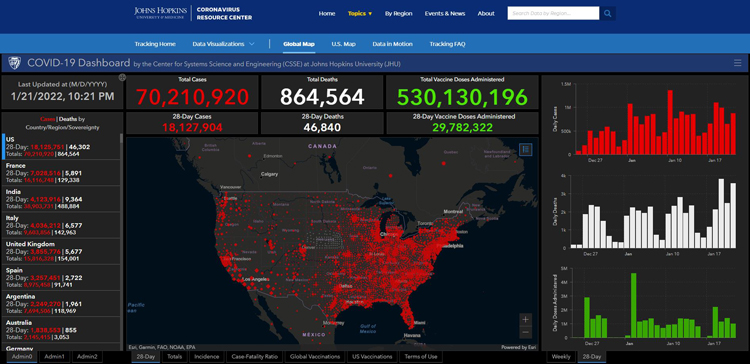Zoom out with the map minus button
Screen dimensions: 750x364
click(526, 332)
